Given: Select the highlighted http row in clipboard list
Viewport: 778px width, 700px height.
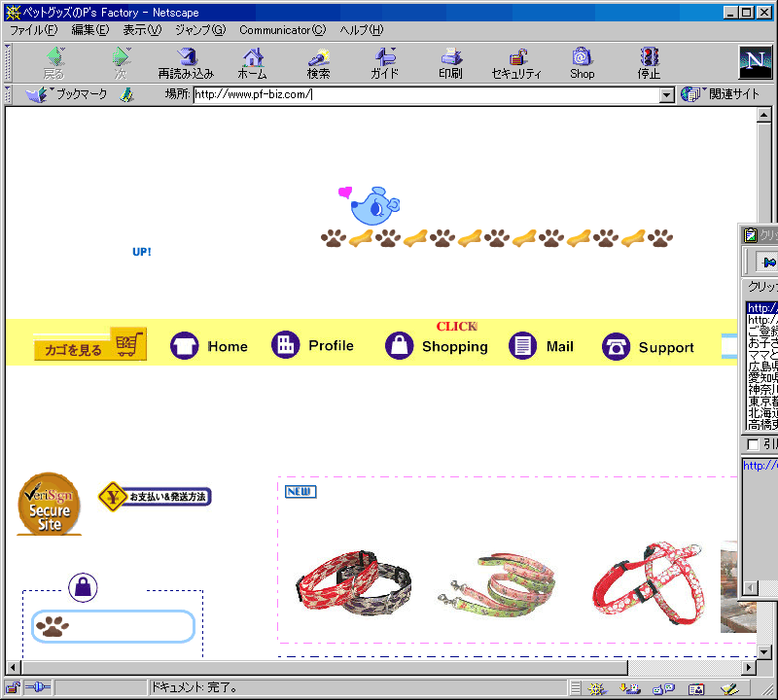Looking at the screenshot, I should point(762,307).
